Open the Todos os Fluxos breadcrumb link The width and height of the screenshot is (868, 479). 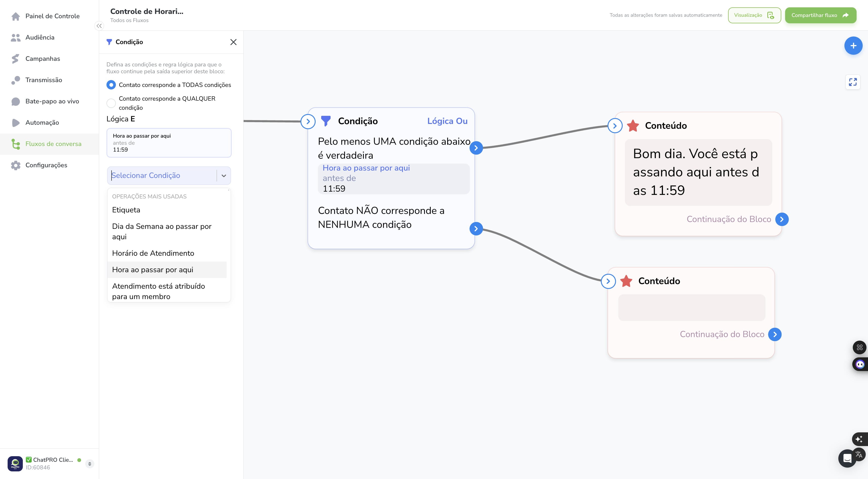point(129,20)
